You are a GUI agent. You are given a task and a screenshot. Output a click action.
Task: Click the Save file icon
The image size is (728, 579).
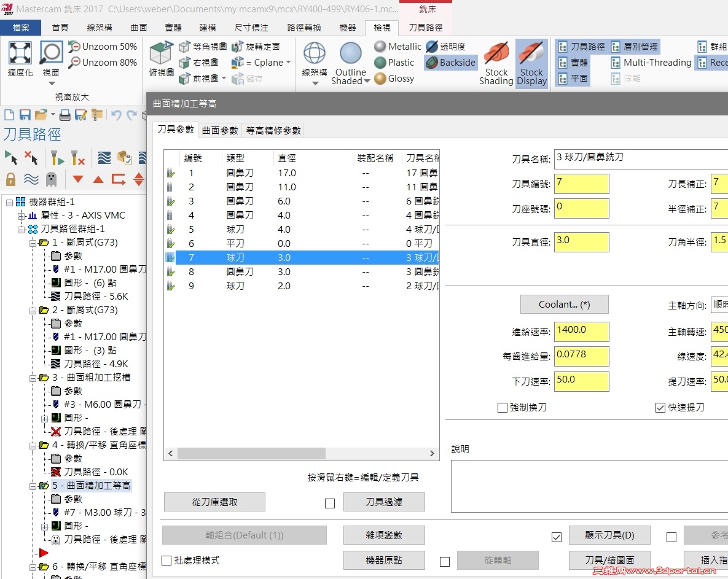point(25,115)
